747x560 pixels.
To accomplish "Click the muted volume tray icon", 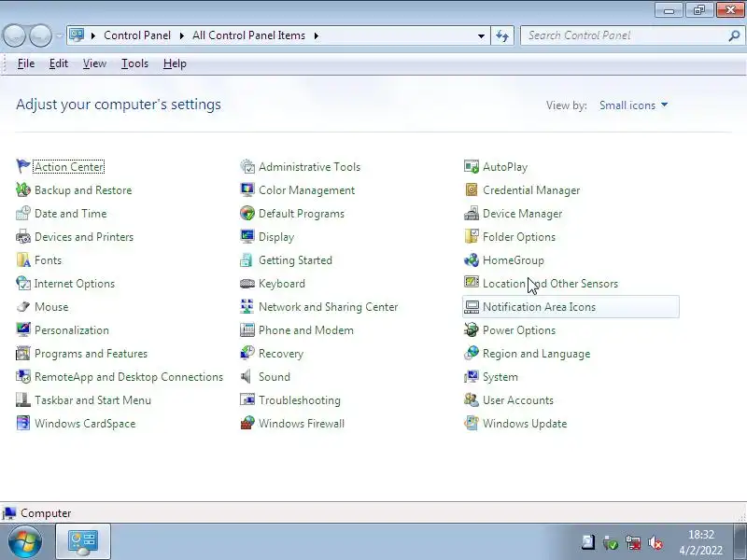I will tap(656, 542).
